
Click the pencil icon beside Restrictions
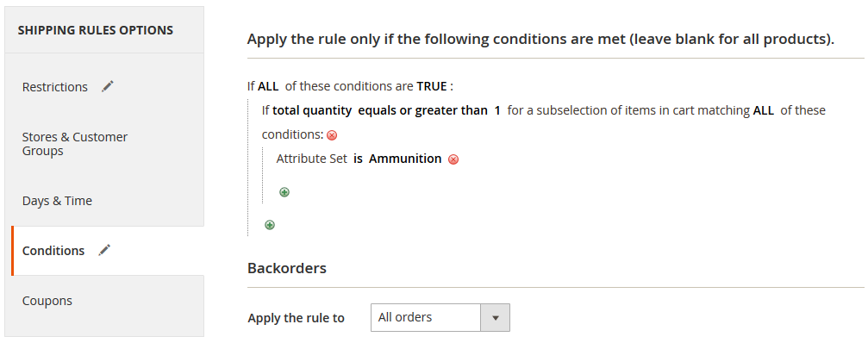(x=108, y=86)
